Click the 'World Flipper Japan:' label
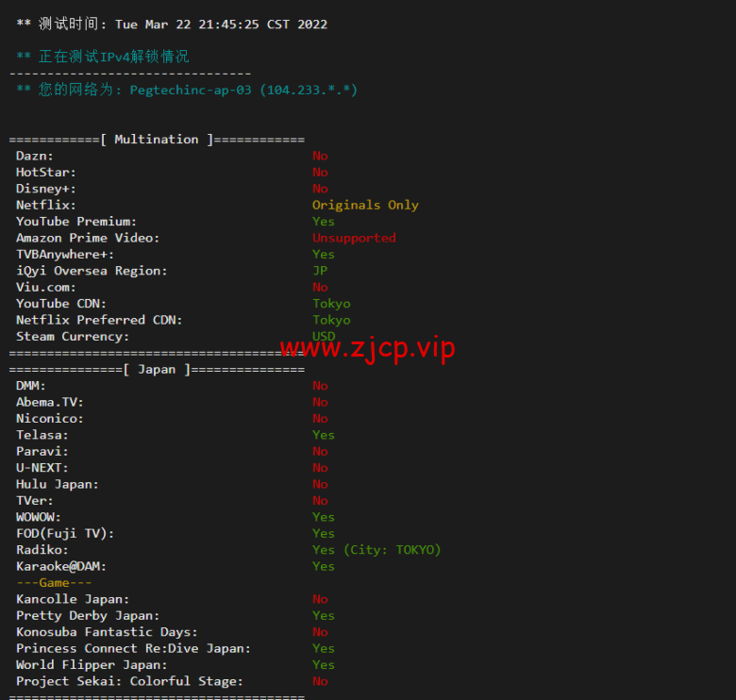This screenshot has height=700, width=736. pos(92,665)
